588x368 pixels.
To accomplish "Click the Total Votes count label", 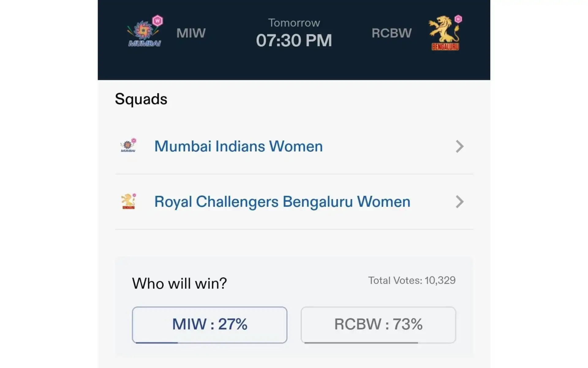I will click(x=412, y=280).
